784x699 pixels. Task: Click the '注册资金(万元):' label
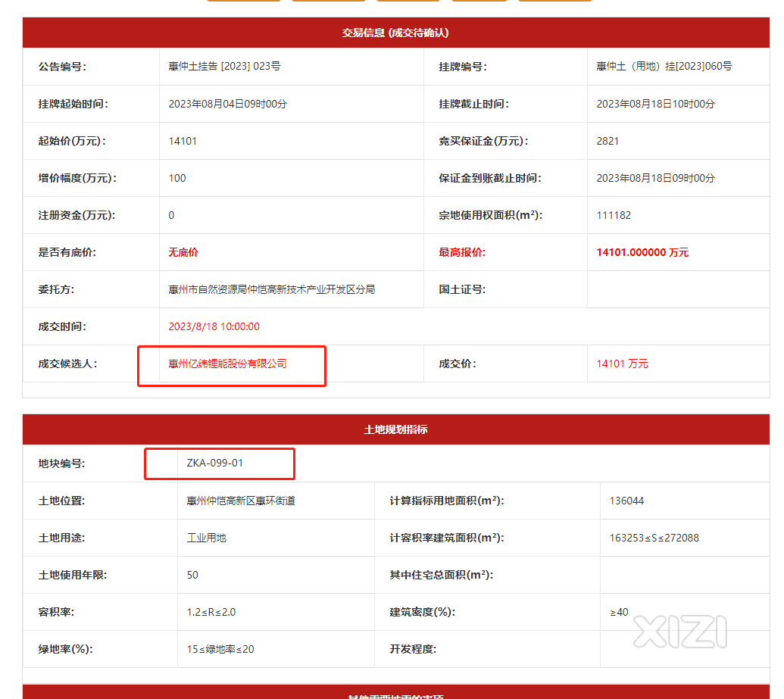click(77, 216)
